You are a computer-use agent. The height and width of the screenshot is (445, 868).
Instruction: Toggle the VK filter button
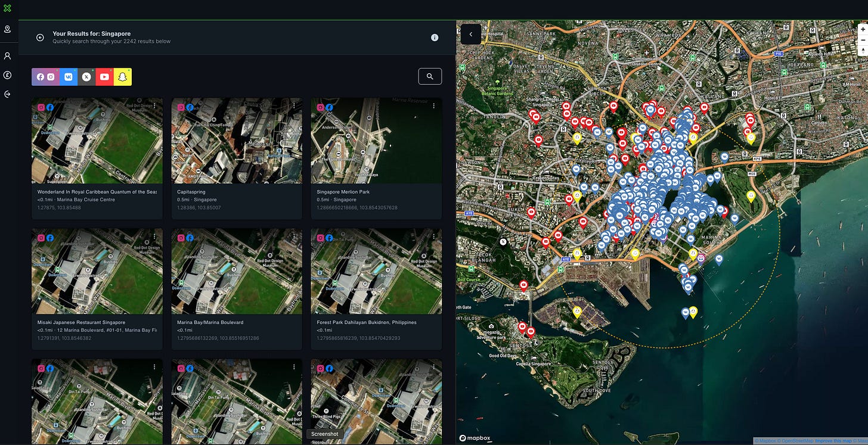pyautogui.click(x=68, y=77)
